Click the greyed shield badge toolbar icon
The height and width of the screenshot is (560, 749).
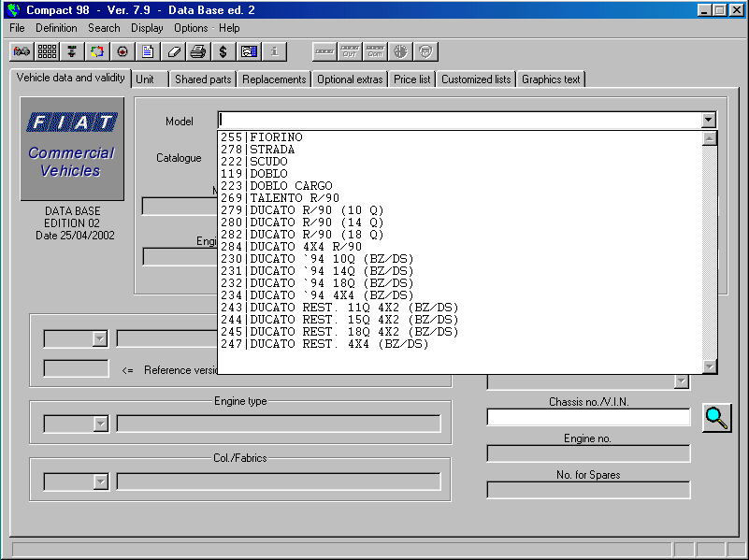tap(425, 51)
